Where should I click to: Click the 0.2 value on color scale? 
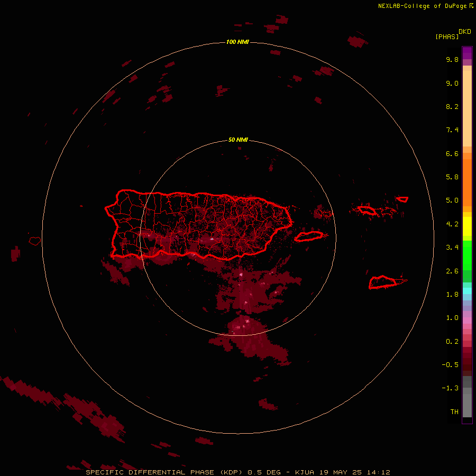(452, 342)
